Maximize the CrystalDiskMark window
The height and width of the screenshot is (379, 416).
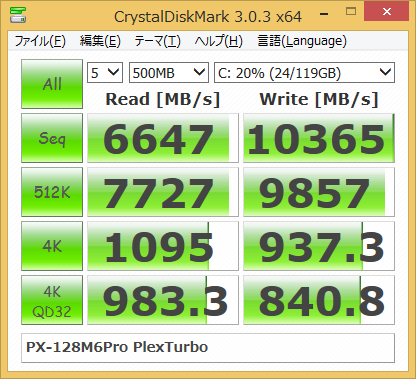click(351, 12)
